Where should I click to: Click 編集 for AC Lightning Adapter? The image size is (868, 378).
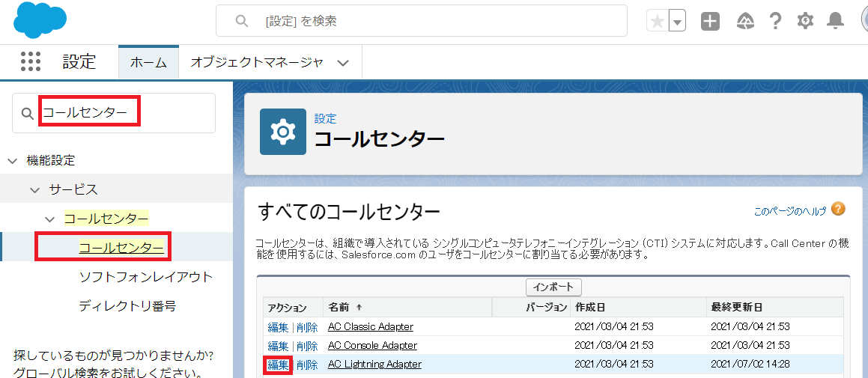[x=278, y=365]
